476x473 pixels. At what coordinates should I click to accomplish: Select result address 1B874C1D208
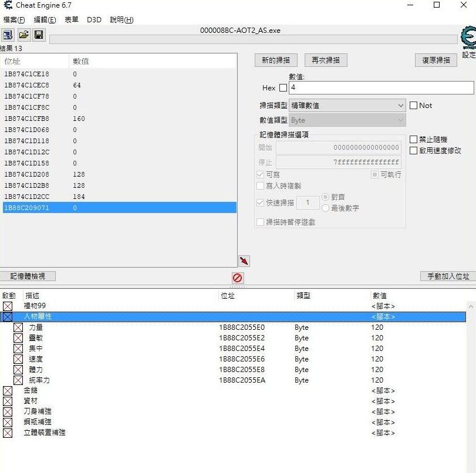26,174
